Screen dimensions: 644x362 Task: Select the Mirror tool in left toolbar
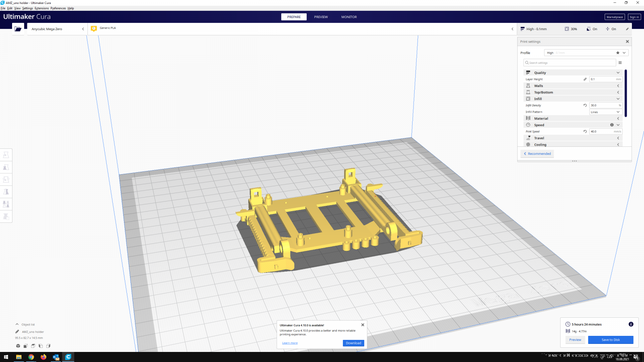click(6, 192)
